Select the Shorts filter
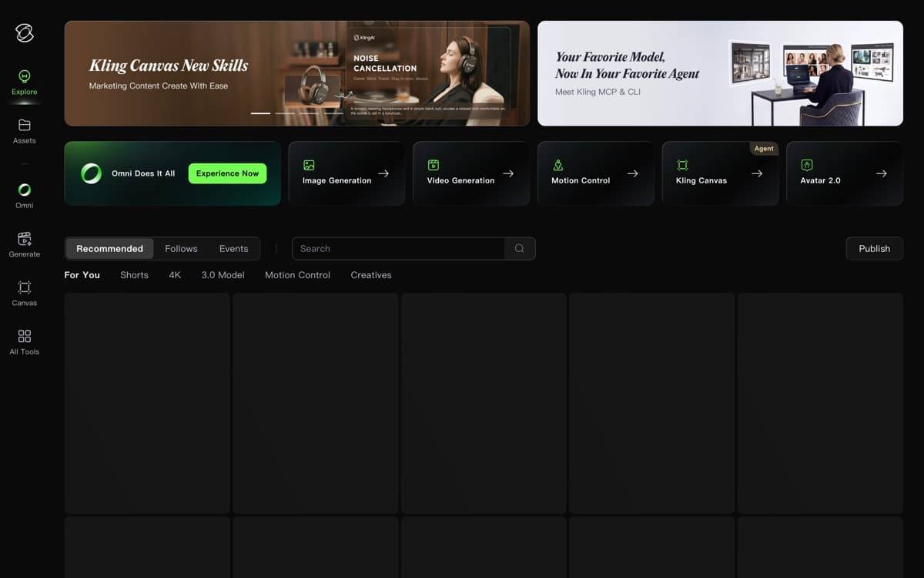The image size is (924, 578). 134,275
